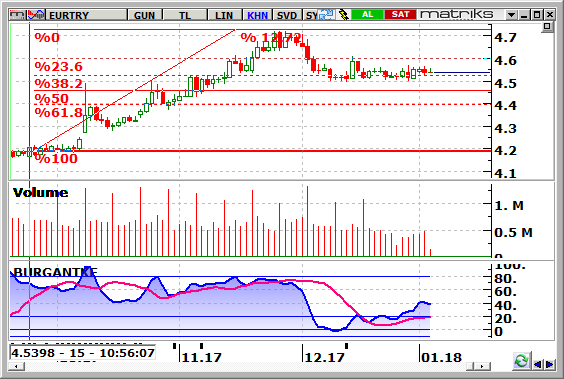Click the blue sync arrows icon in toolbar
This screenshot has height=379, width=564.
pyautogui.click(x=327, y=15)
